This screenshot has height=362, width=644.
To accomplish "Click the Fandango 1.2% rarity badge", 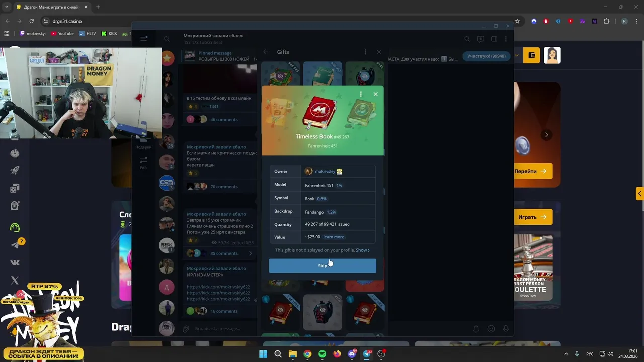I will pyautogui.click(x=331, y=212).
